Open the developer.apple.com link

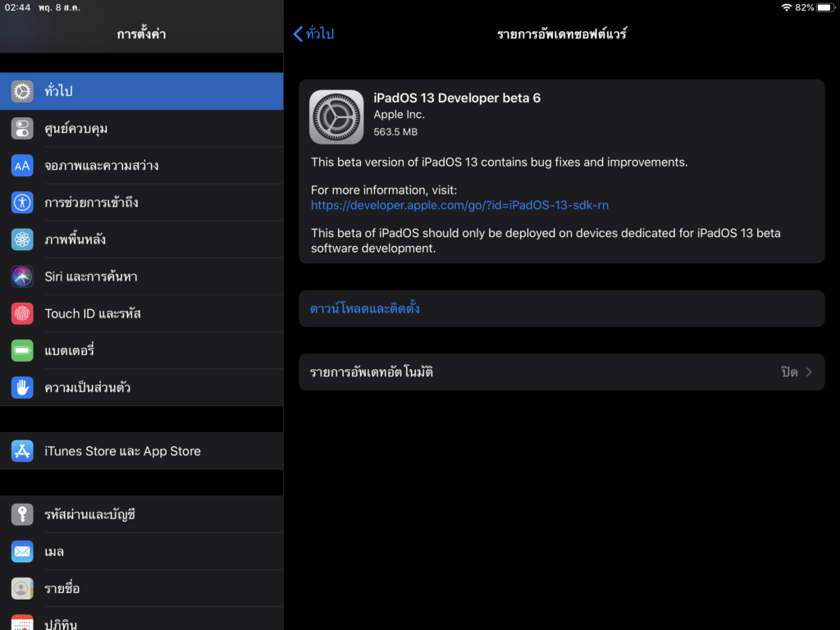click(x=459, y=205)
